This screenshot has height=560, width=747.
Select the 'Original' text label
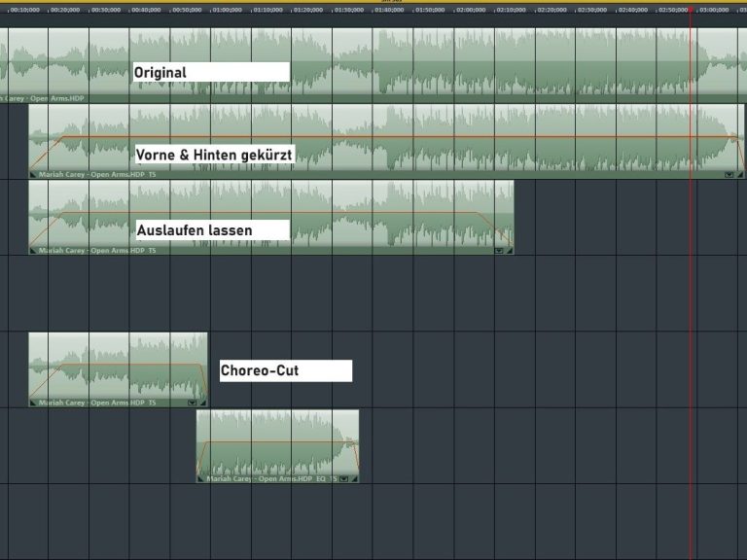(x=210, y=72)
